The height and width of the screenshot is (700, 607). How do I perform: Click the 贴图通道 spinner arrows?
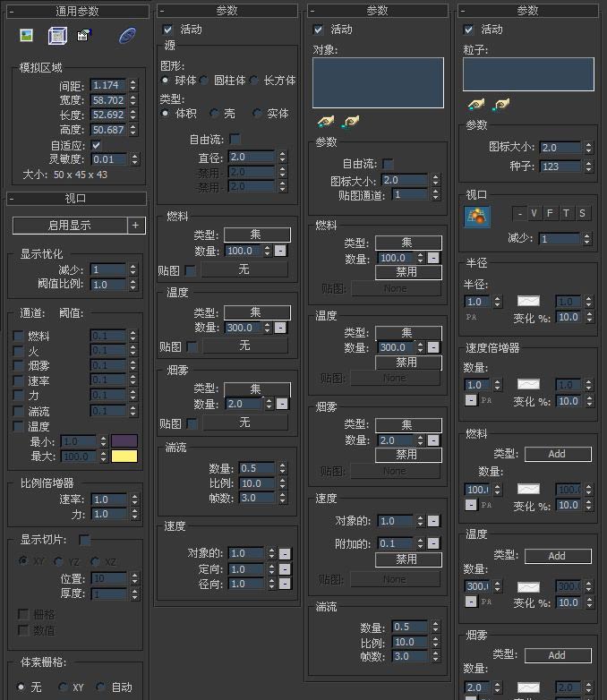(x=435, y=194)
